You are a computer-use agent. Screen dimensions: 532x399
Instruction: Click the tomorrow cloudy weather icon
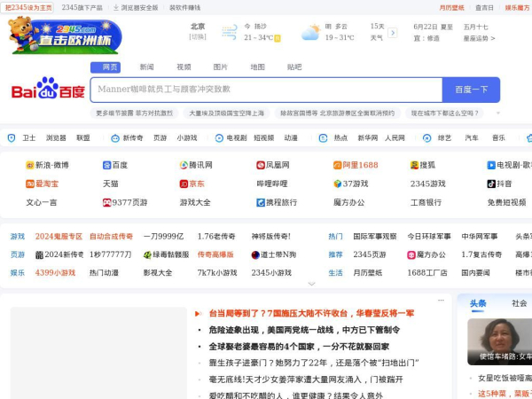pyautogui.click(x=310, y=33)
